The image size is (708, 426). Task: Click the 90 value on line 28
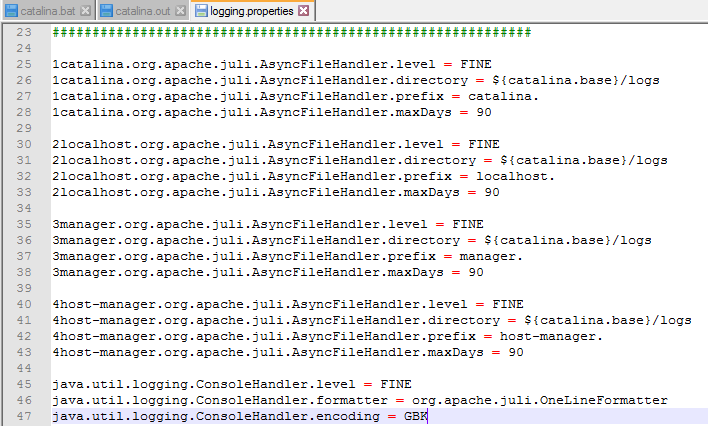tap(484, 112)
